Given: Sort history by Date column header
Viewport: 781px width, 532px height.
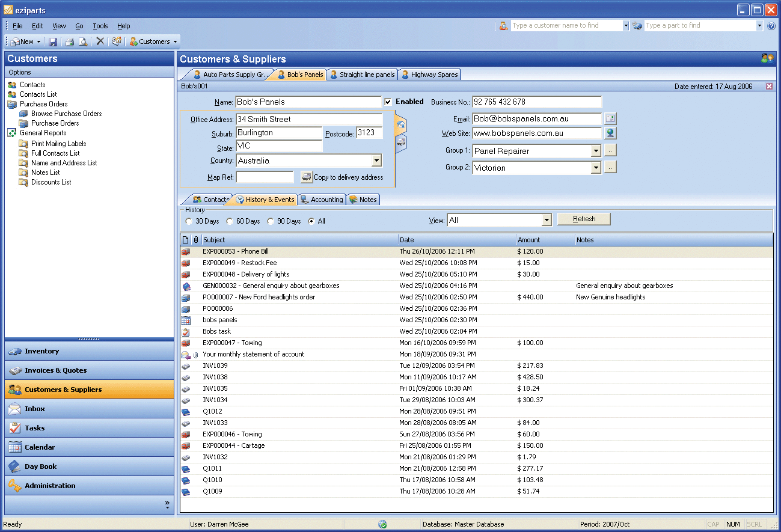Looking at the screenshot, I should pyautogui.click(x=457, y=240).
